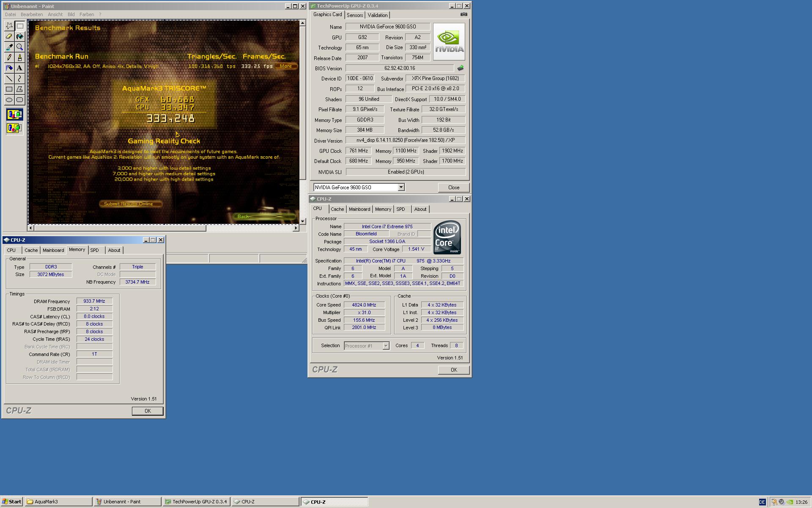
Task: Open the Datei menu in Paint
Action: [x=10, y=14]
